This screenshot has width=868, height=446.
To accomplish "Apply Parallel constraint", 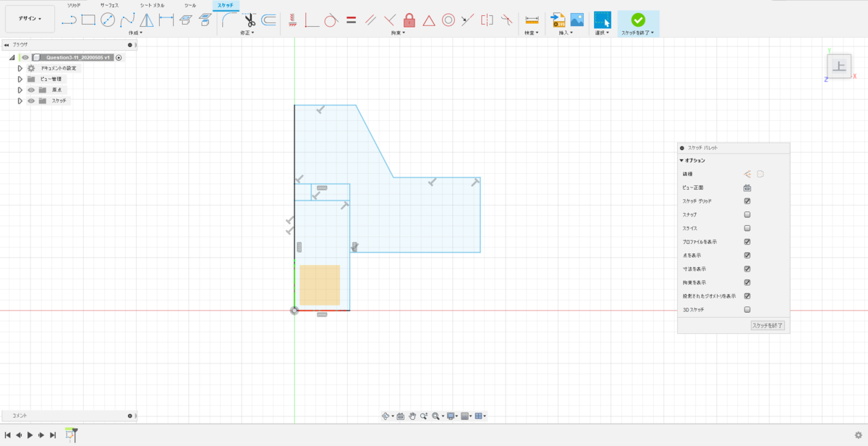I will pyautogui.click(x=370, y=20).
